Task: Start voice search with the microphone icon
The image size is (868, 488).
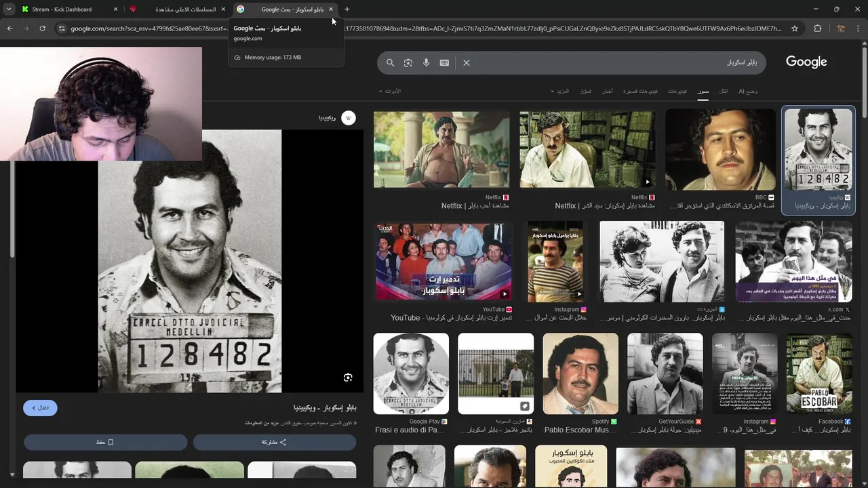Action: pyautogui.click(x=426, y=62)
